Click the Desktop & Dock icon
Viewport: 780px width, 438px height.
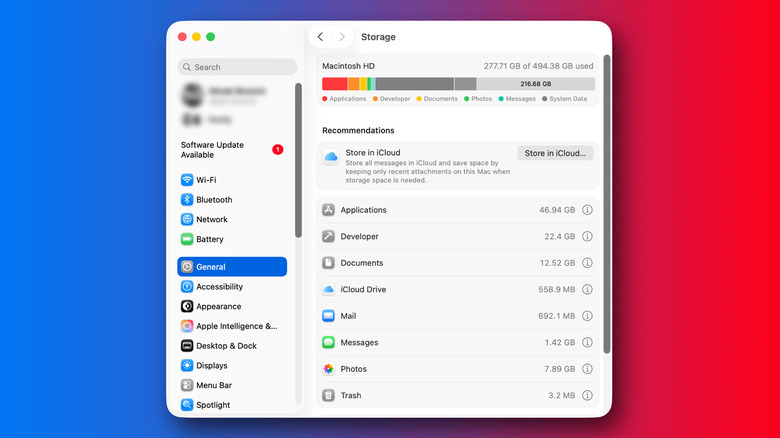point(187,346)
